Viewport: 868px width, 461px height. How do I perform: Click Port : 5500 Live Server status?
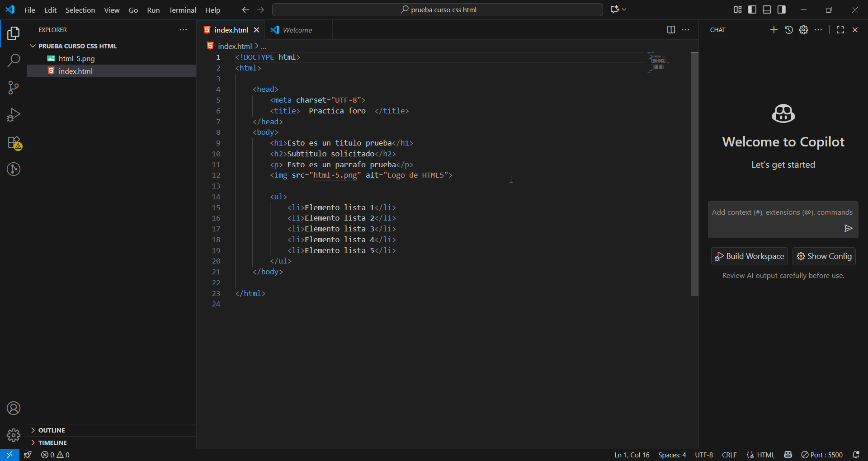(822, 455)
